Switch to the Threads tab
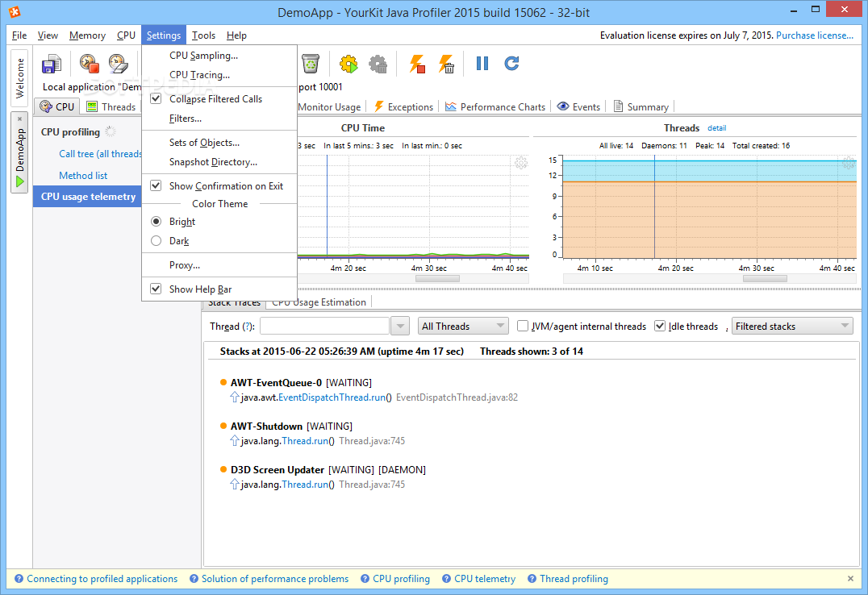The height and width of the screenshot is (595, 868). 111,106
